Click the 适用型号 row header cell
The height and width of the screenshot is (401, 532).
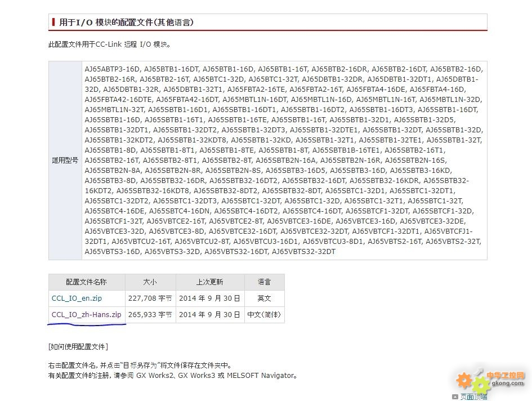65,161
